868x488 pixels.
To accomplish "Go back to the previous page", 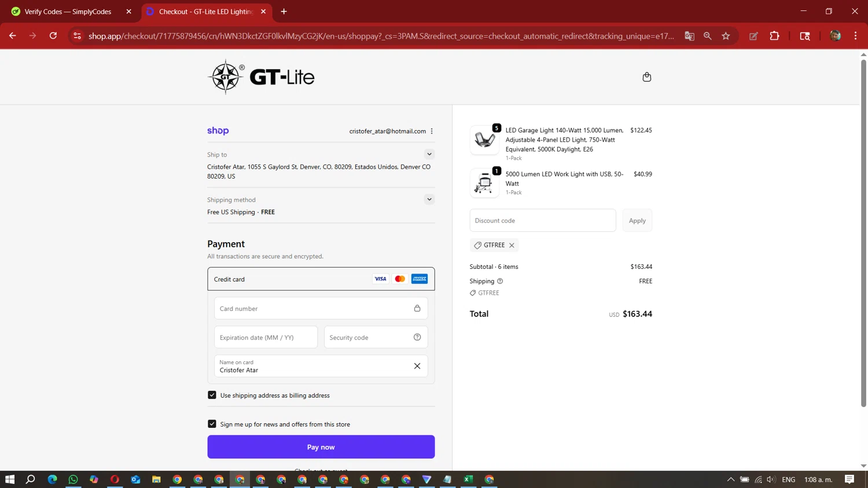I will coord(12,36).
